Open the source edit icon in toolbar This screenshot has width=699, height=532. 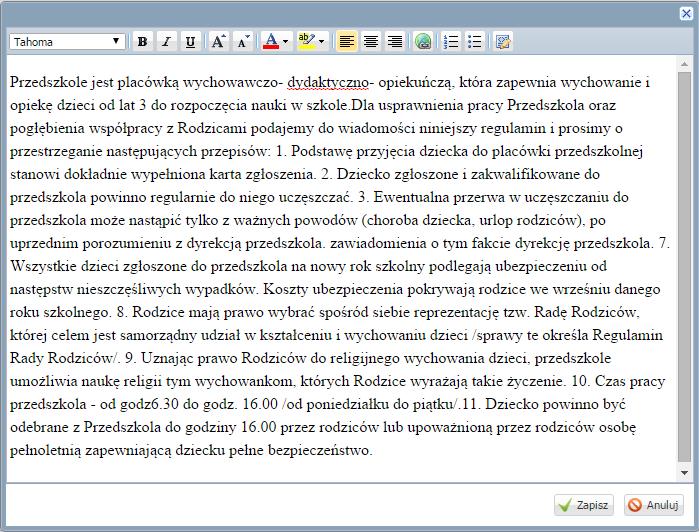503,42
